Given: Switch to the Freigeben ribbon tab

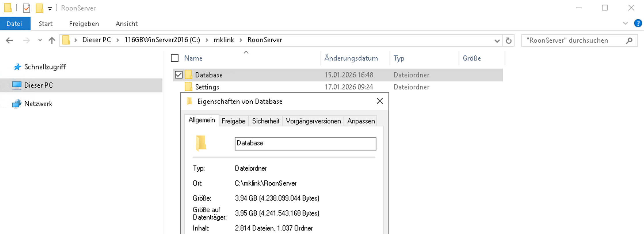Looking at the screenshot, I should [x=84, y=24].
